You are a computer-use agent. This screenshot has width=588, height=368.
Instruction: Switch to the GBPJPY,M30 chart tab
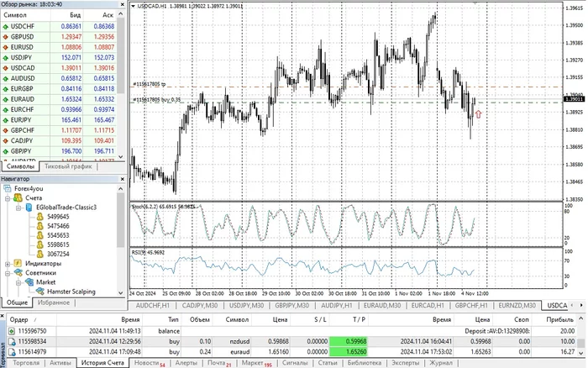[291, 305]
